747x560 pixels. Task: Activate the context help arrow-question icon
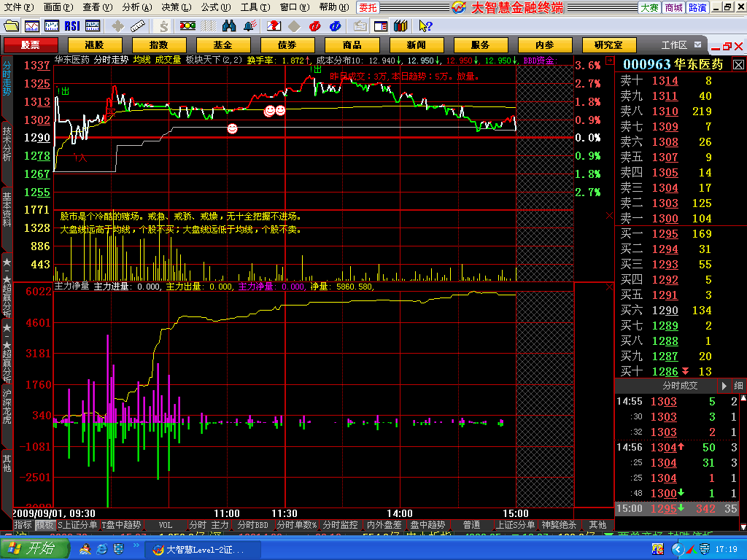point(425,26)
